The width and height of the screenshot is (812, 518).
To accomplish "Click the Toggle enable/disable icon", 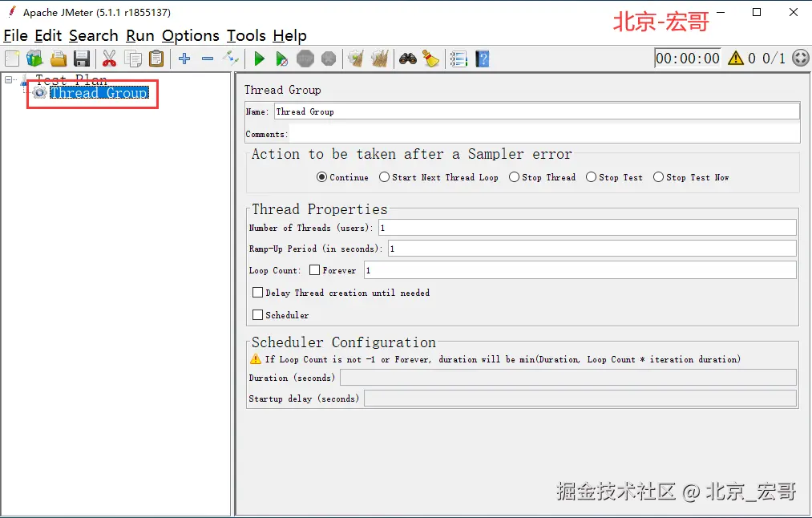I will point(230,59).
